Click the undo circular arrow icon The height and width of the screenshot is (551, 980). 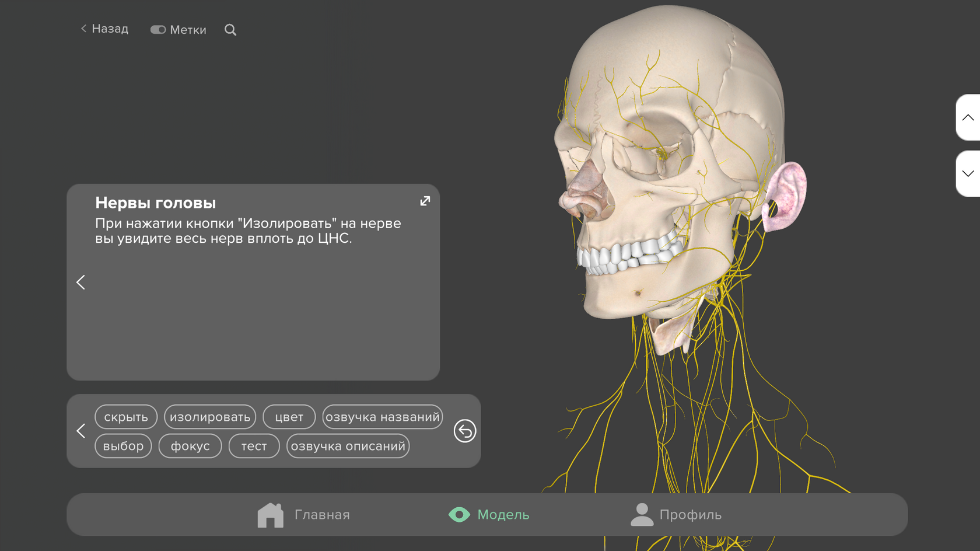[x=465, y=431]
